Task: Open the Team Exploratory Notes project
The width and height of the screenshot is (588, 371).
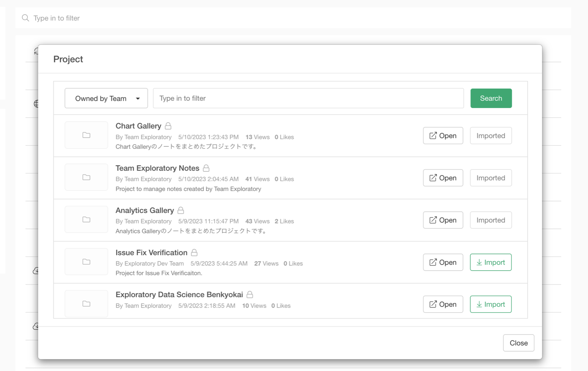Action: click(443, 178)
